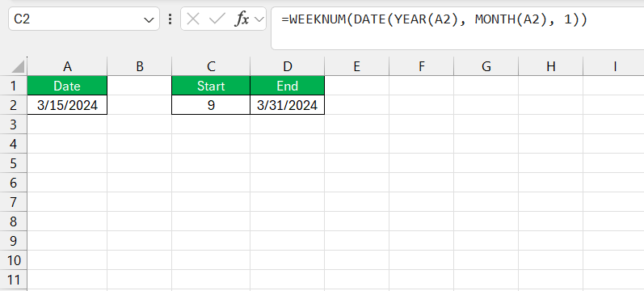The image size is (644, 291).
Task: Select row 2 header
Action: (13, 105)
